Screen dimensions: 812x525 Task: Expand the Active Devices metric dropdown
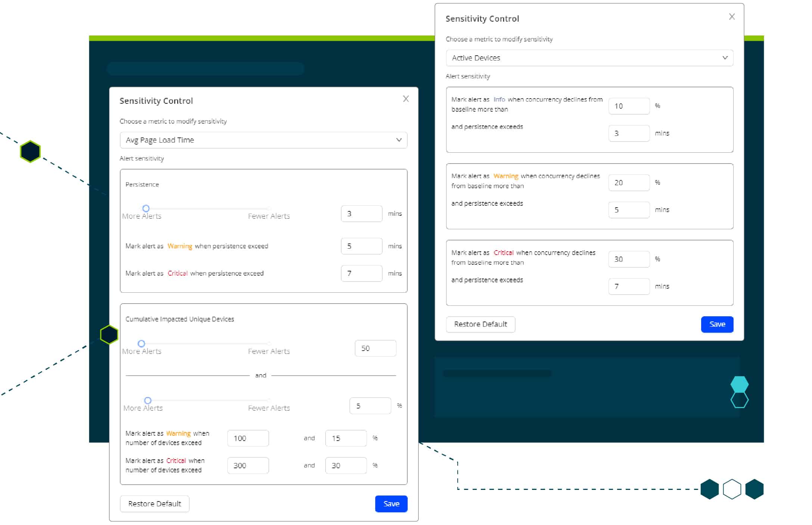coord(589,58)
